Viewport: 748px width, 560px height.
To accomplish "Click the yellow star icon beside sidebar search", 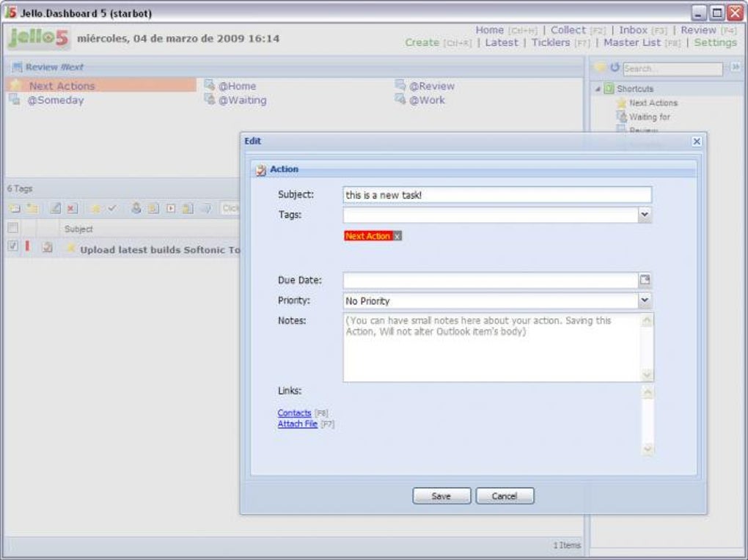I will pyautogui.click(x=600, y=67).
